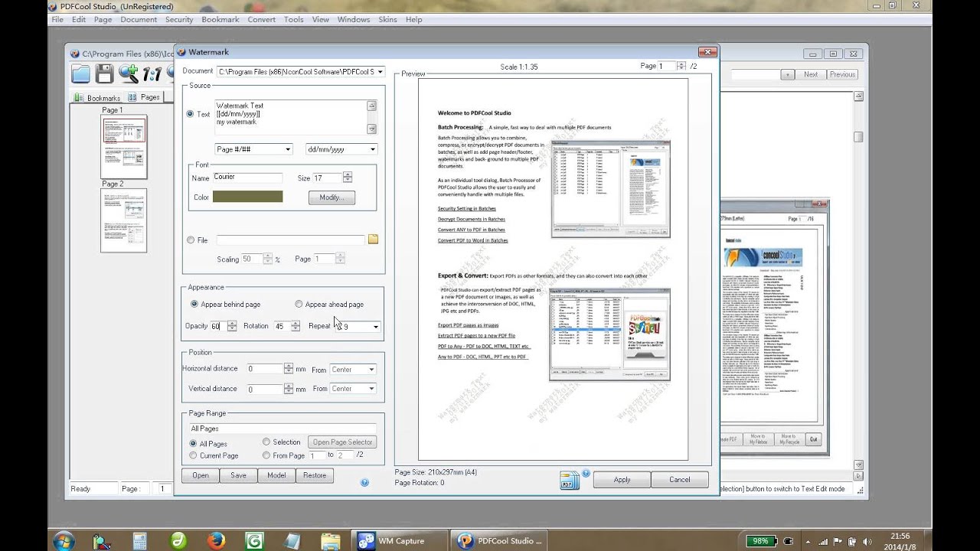Image resolution: width=980 pixels, height=551 pixels.
Task: Click the Bookmarks tab book icon
Action: tap(79, 98)
